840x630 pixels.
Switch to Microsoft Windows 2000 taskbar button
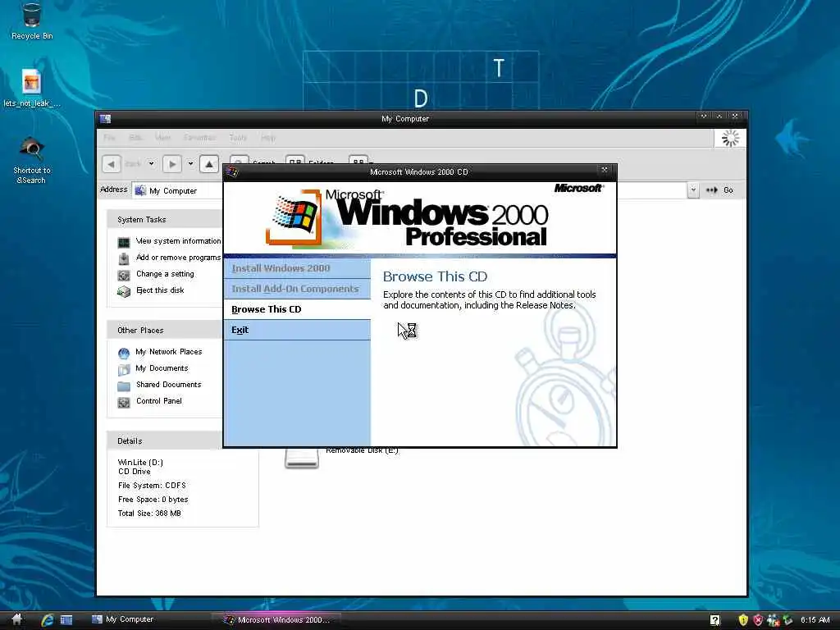pos(276,620)
